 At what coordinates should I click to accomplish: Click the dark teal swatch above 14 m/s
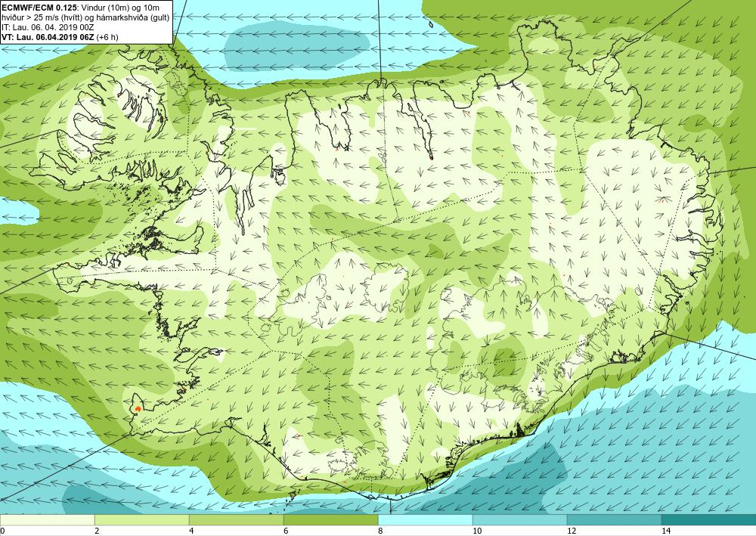[709, 520]
